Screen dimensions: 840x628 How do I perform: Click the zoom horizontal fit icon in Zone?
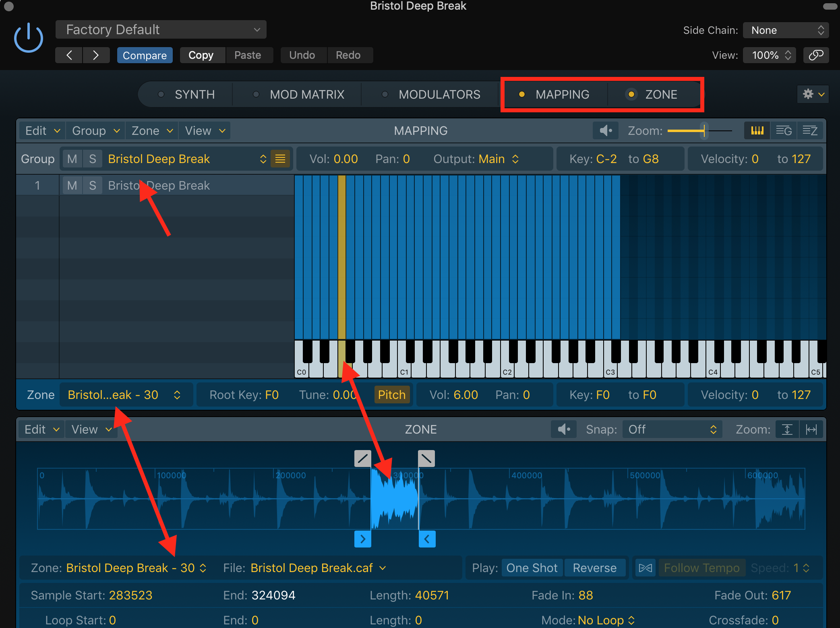pos(811,430)
